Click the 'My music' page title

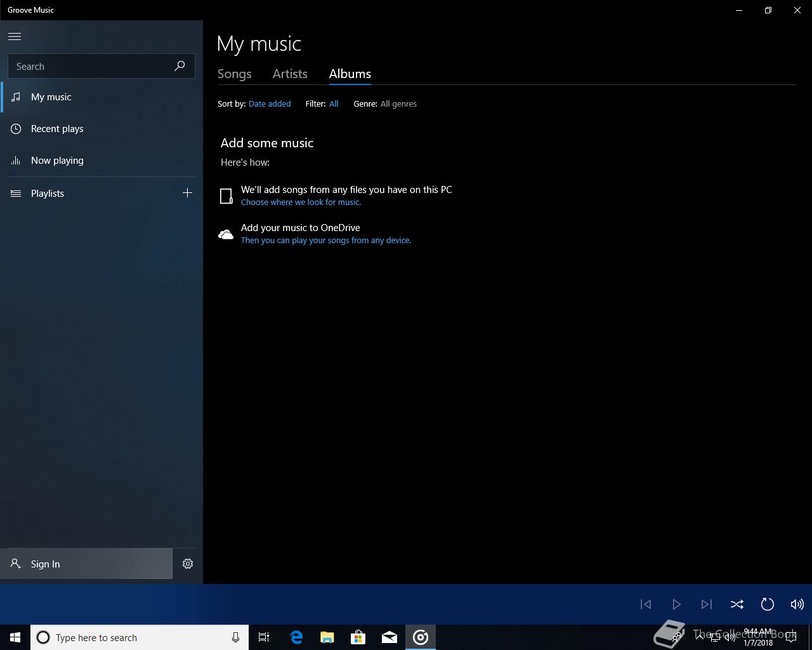259,44
